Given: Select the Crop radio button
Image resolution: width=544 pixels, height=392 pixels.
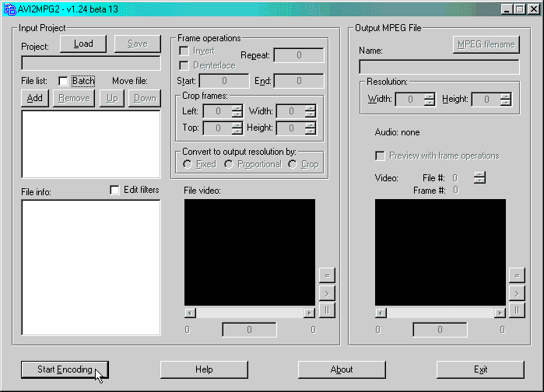Looking at the screenshot, I should [293, 164].
